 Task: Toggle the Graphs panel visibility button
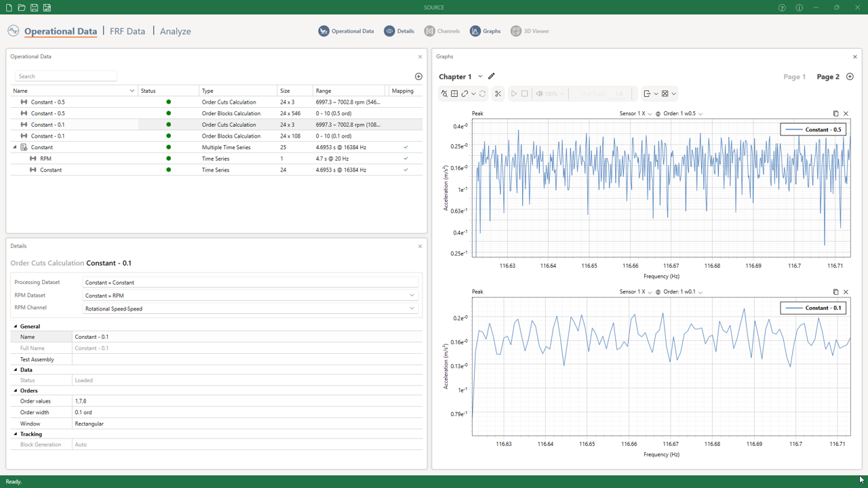pos(486,31)
